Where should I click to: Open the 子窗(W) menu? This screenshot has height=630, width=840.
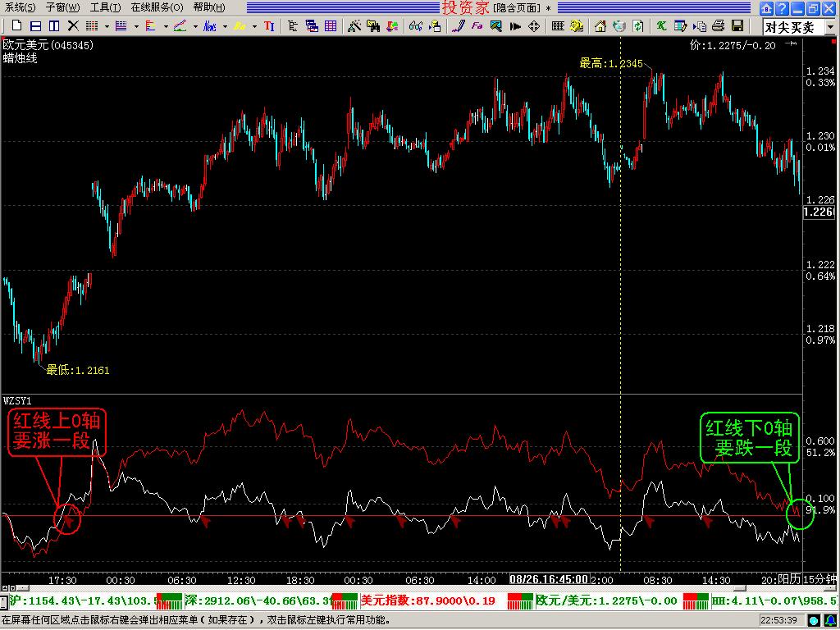pos(62,7)
